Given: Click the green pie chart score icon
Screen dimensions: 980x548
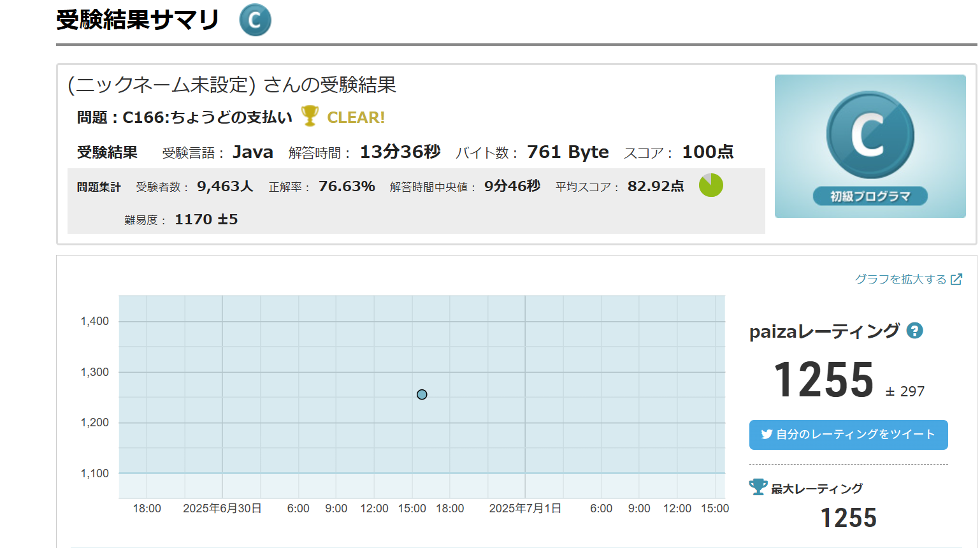Looking at the screenshot, I should pyautogui.click(x=710, y=185).
